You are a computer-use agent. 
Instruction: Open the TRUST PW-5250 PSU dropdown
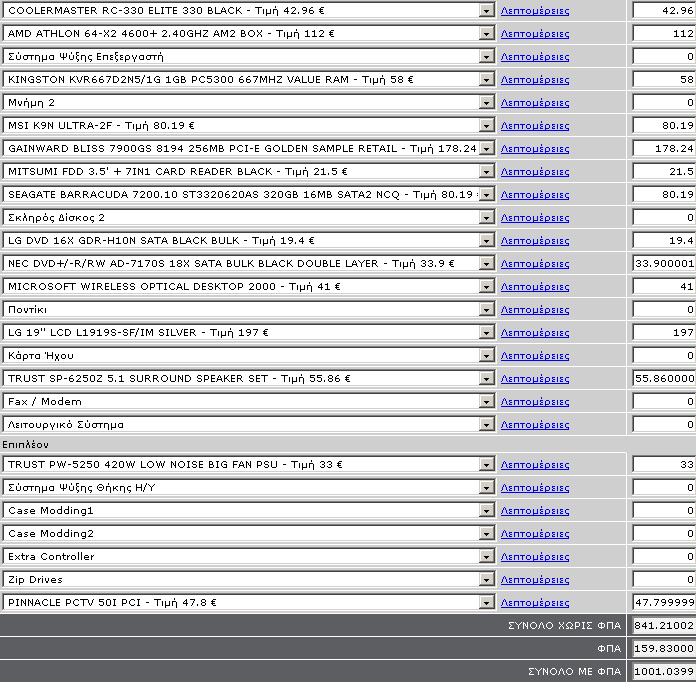pos(249,465)
